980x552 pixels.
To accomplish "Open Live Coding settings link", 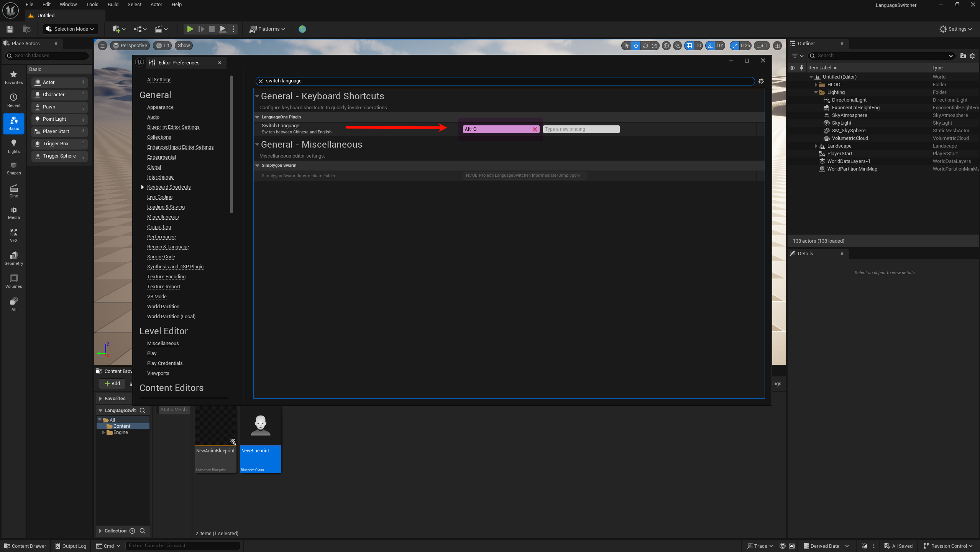I will [x=160, y=197].
